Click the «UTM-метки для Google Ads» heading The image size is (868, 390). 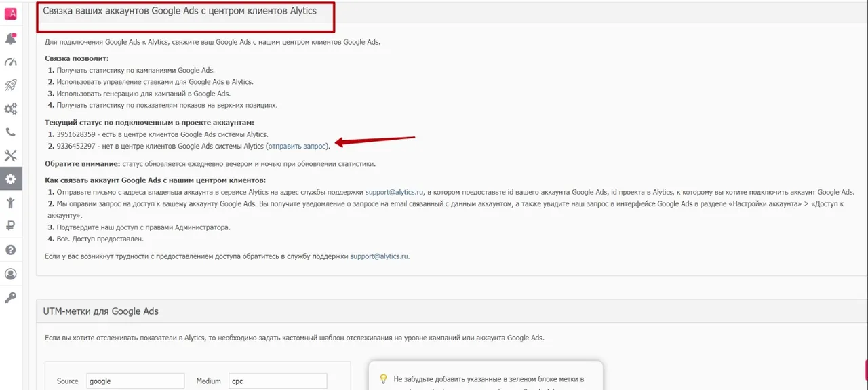coord(100,311)
